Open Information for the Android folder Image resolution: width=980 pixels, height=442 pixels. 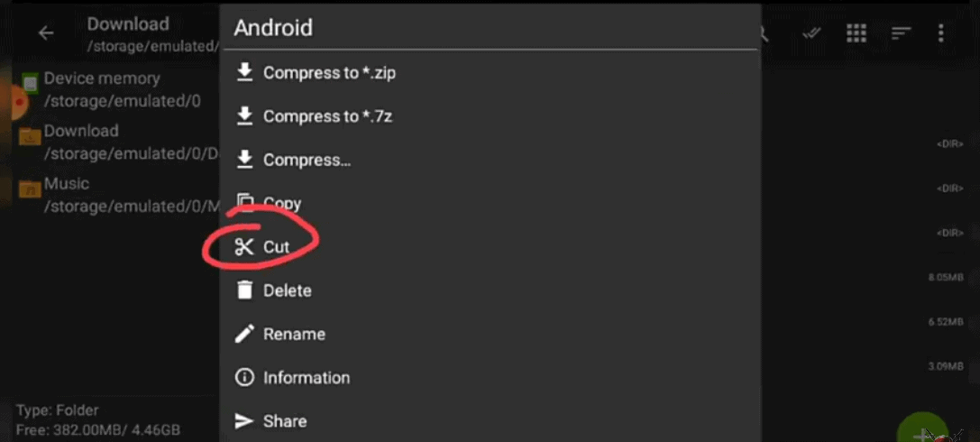[490, 378]
